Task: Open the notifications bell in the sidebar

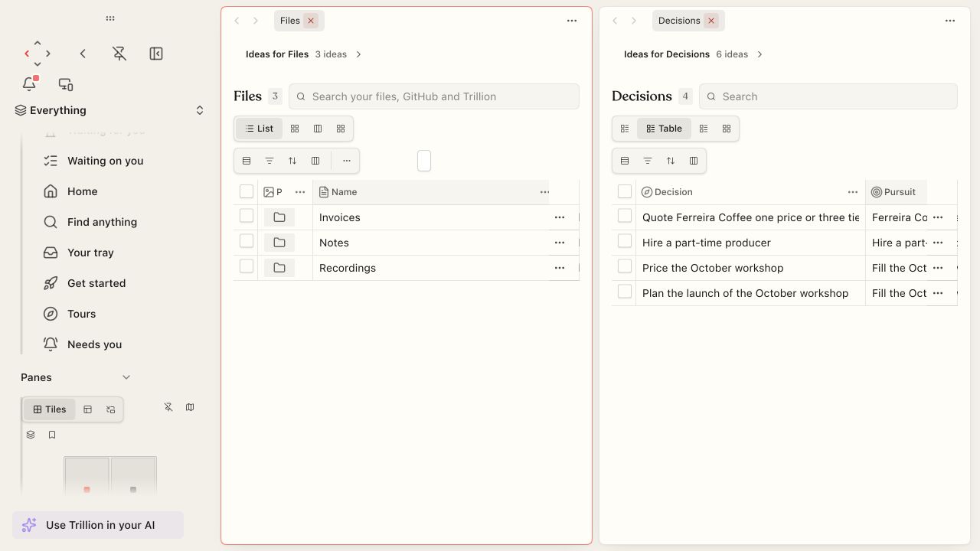Action: pos(30,84)
